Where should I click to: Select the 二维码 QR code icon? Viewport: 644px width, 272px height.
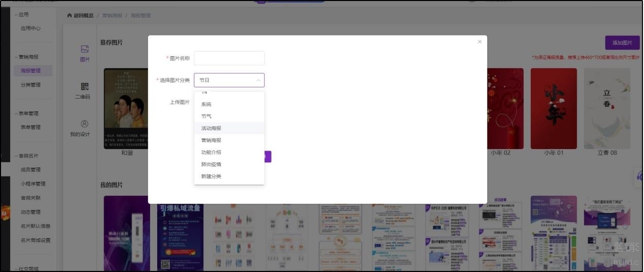click(85, 86)
